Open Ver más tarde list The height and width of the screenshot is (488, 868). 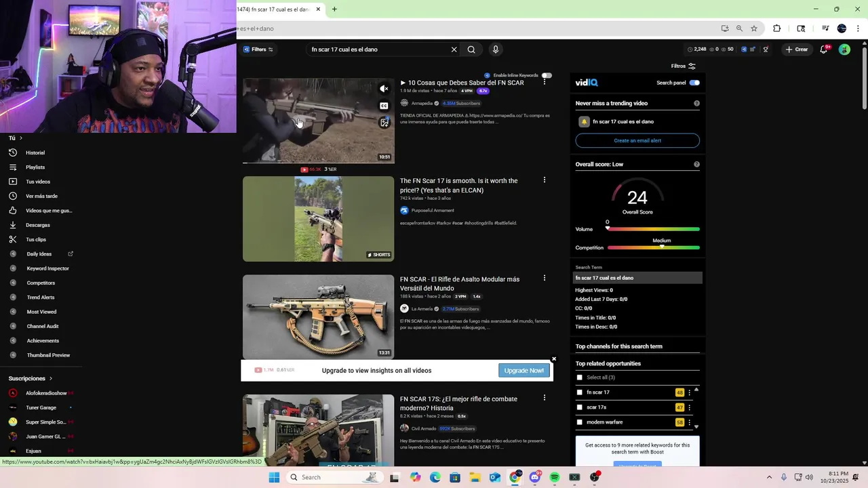(41, 196)
